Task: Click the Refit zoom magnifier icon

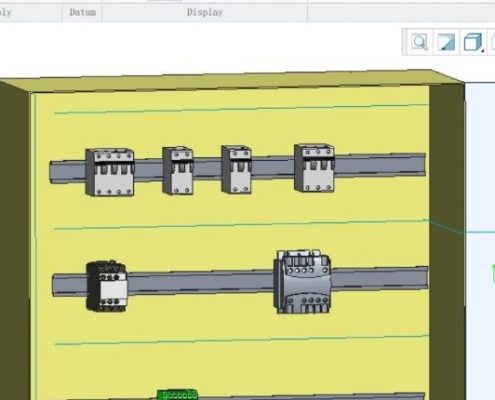Action: pos(419,42)
